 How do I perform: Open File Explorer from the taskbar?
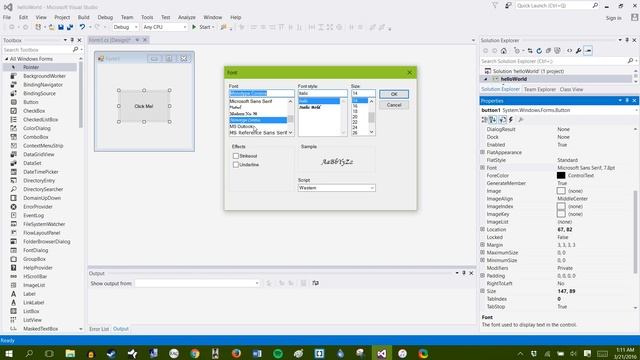(70, 353)
